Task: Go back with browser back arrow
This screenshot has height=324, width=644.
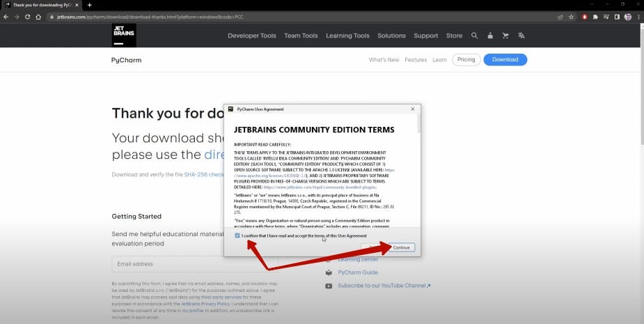Action: [x=6, y=17]
